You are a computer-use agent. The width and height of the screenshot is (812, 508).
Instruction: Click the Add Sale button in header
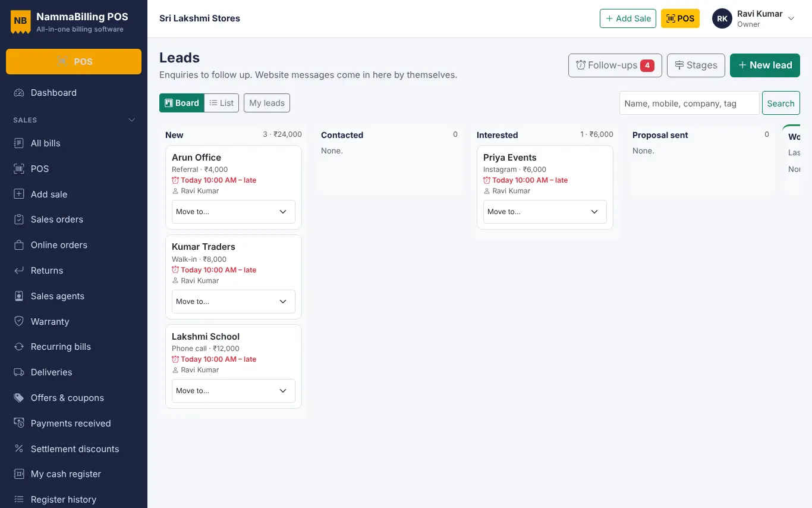click(628, 18)
